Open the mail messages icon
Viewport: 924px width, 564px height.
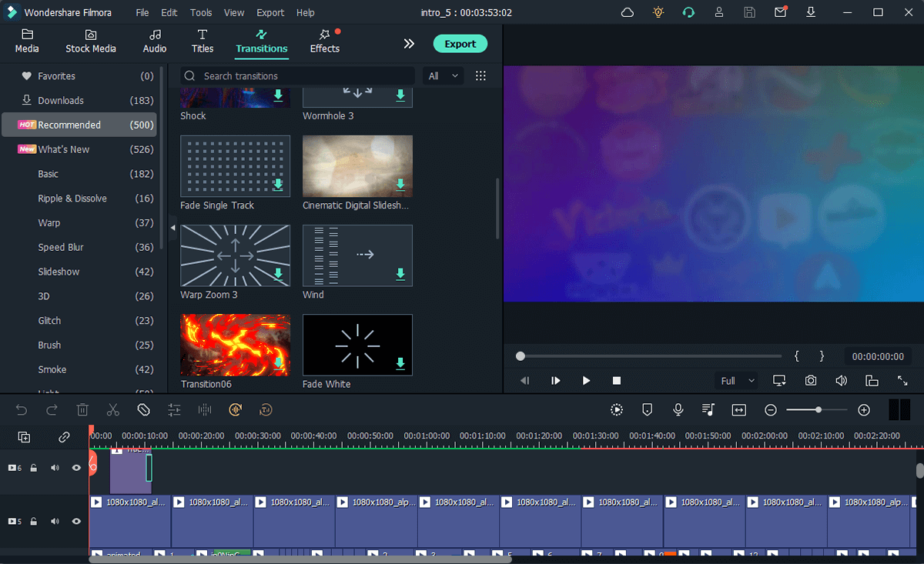point(781,12)
